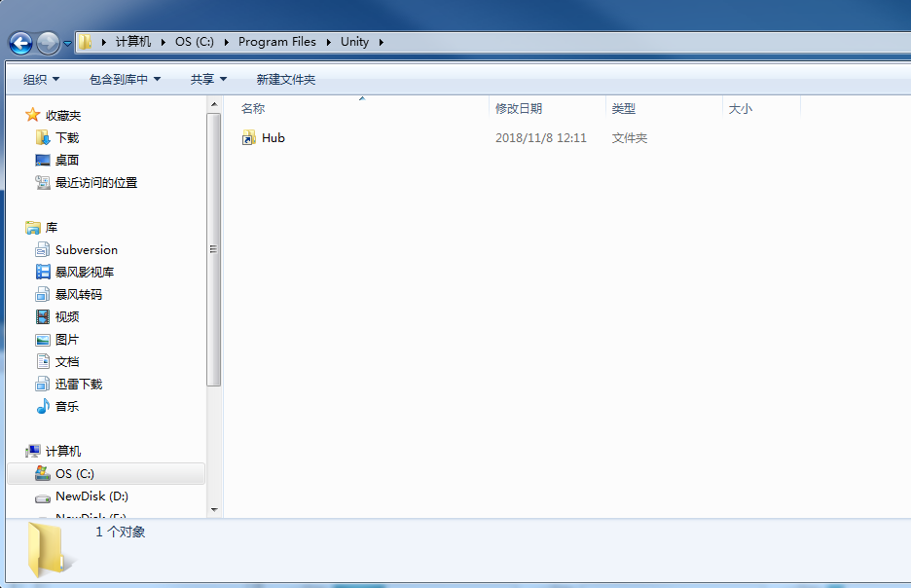Open the 图片 library
Image resolution: width=911 pixels, height=588 pixels.
click(x=67, y=339)
